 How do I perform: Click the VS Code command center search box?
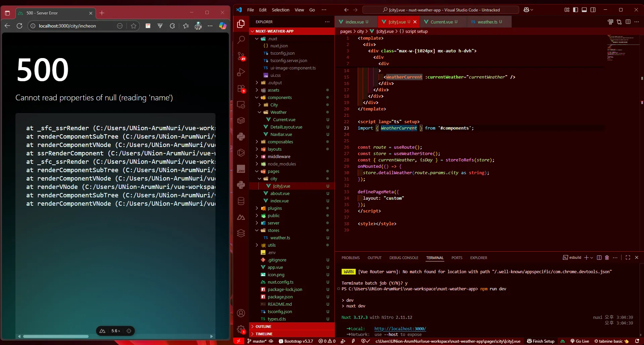click(441, 10)
